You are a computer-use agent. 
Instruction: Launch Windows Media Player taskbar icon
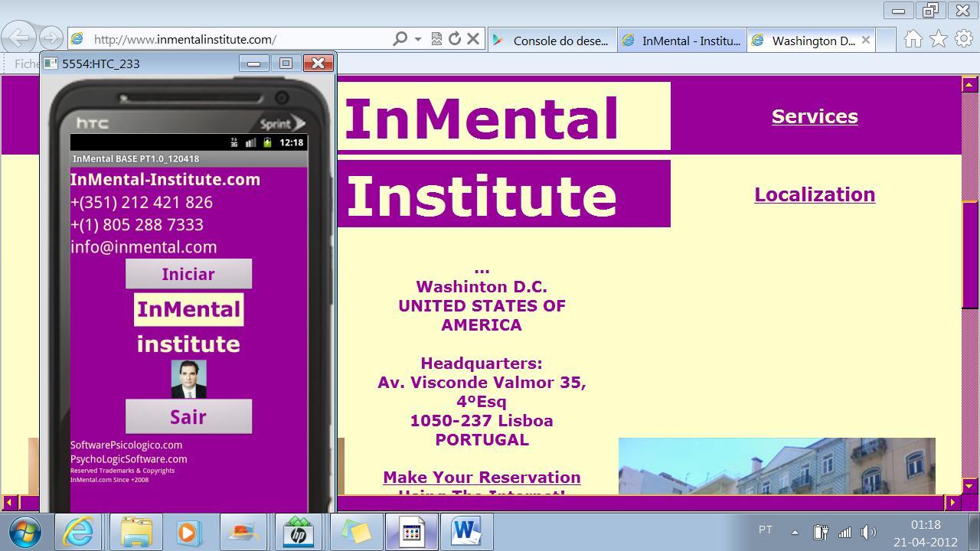click(188, 531)
